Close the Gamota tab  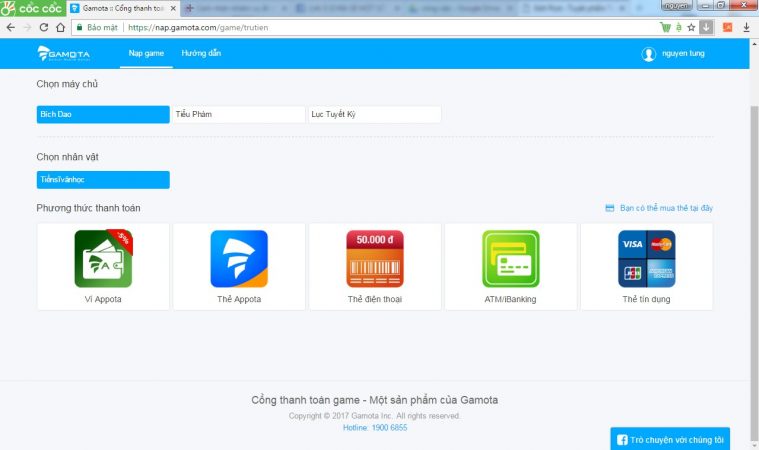point(173,9)
